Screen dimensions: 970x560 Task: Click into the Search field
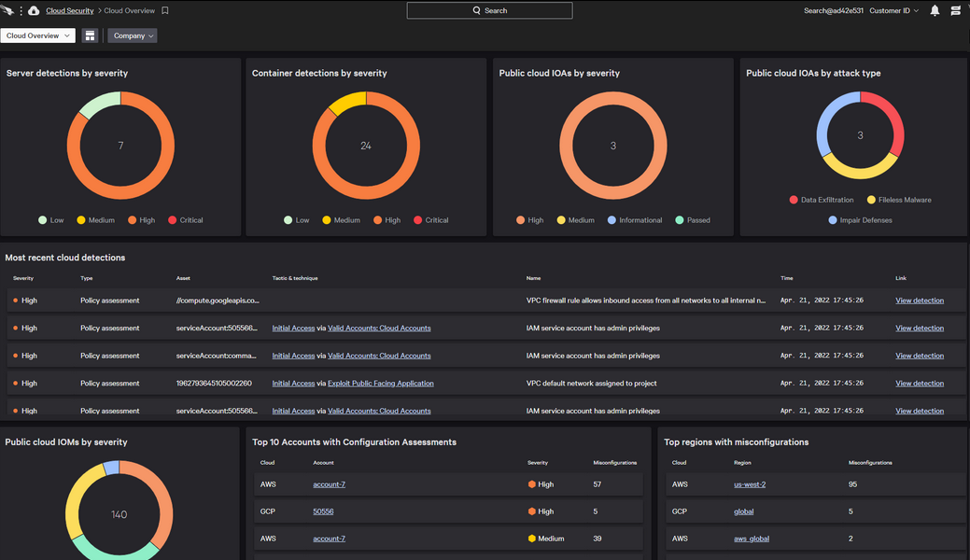tap(489, 11)
